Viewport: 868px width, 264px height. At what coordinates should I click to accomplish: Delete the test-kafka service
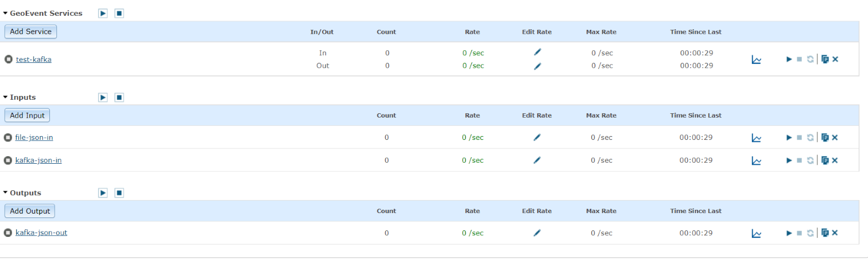point(835,60)
